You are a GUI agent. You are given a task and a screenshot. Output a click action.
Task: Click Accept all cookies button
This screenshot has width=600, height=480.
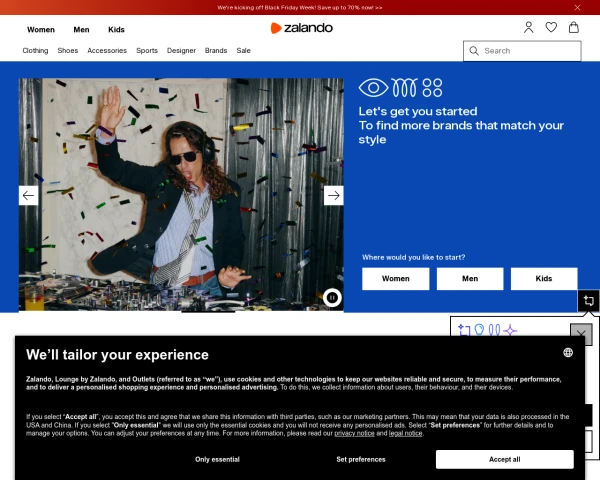(x=505, y=459)
